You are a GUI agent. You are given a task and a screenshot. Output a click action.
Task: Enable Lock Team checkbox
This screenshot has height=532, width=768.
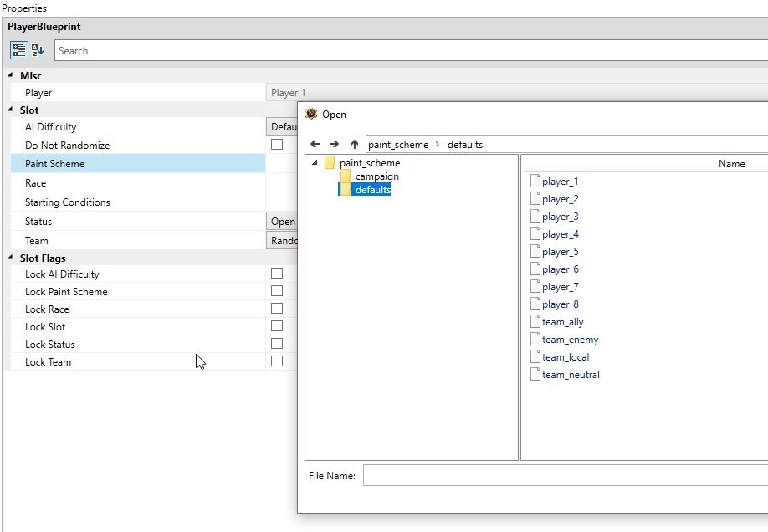pyautogui.click(x=277, y=361)
